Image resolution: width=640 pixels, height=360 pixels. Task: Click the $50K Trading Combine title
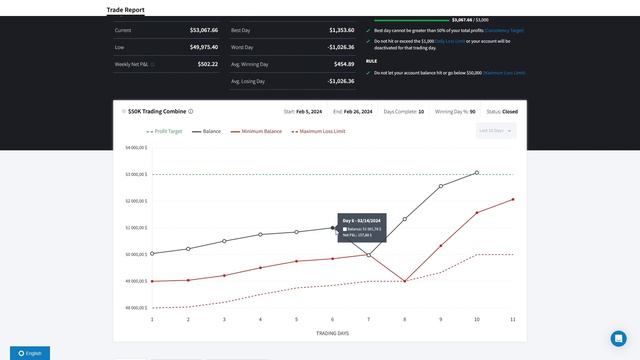[157, 111]
